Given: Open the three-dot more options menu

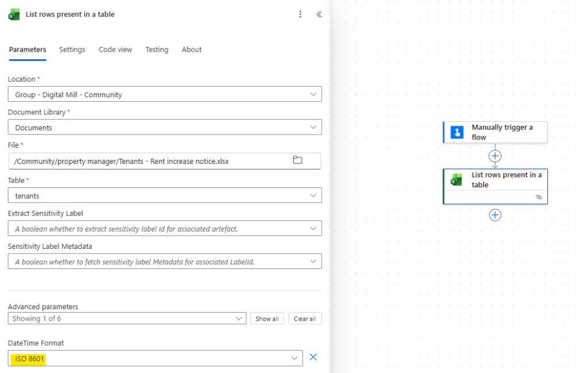Looking at the screenshot, I should point(300,14).
